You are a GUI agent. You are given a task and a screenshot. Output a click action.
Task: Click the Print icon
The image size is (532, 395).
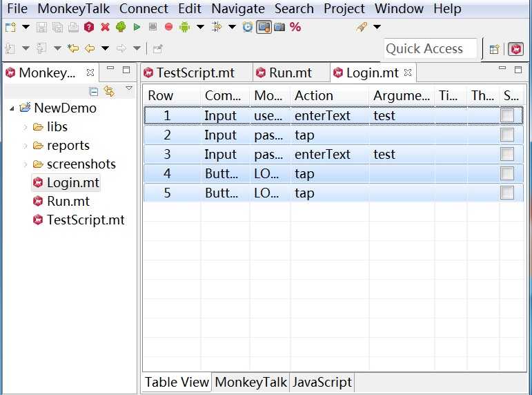pos(73,27)
